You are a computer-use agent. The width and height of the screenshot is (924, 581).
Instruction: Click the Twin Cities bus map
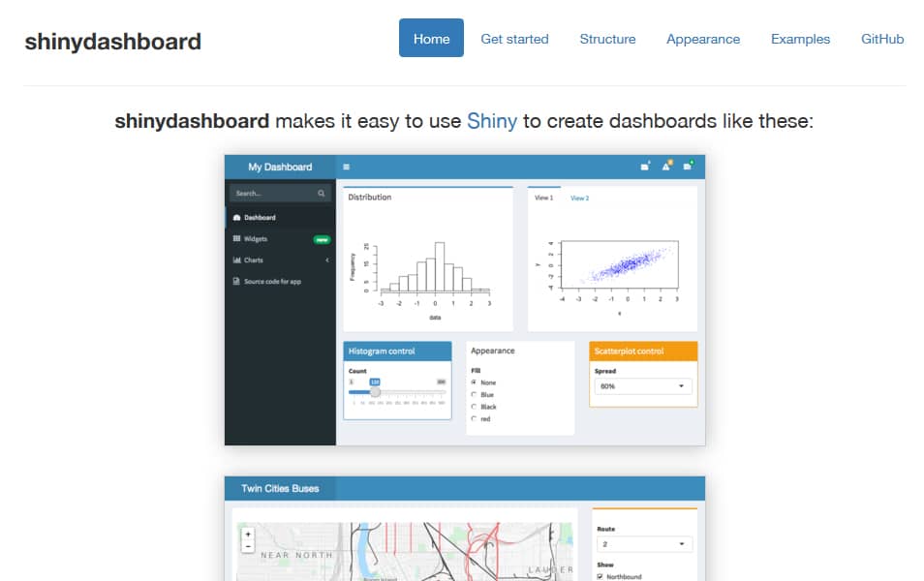tap(404, 551)
